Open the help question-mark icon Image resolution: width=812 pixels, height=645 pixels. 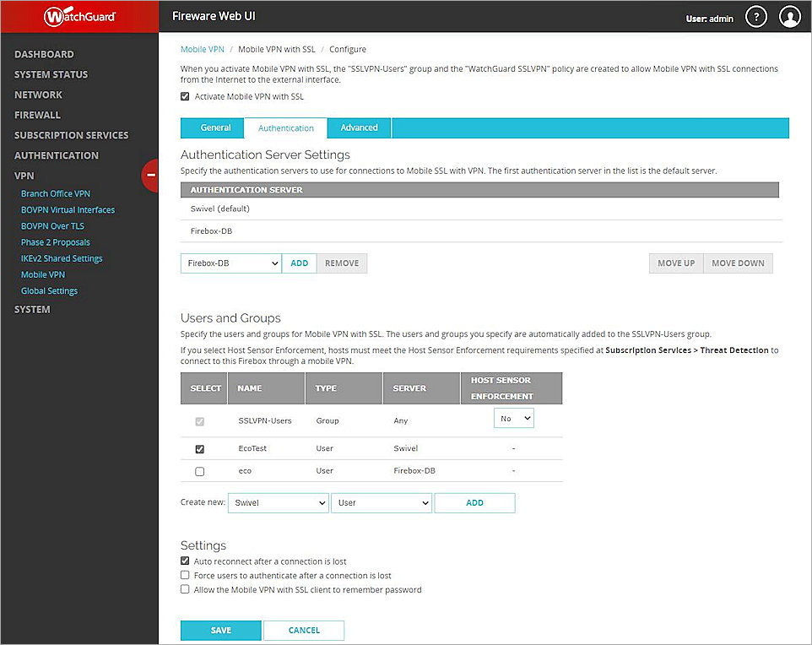pos(755,16)
